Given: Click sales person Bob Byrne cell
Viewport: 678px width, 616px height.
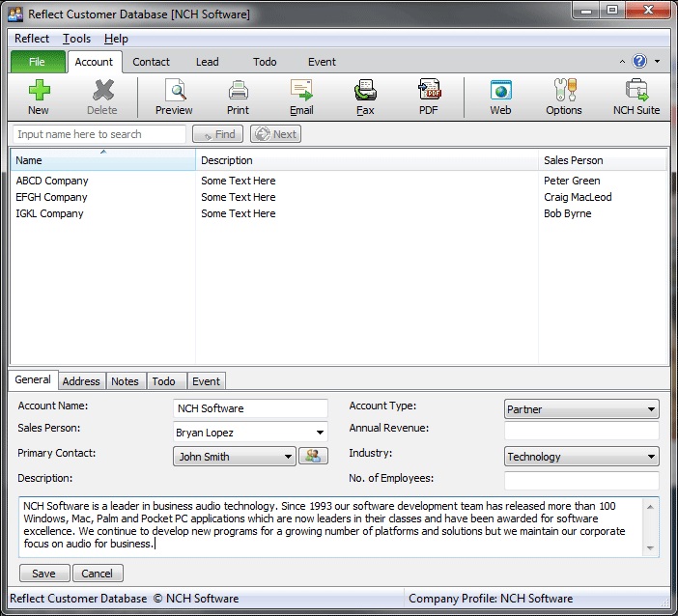Looking at the screenshot, I should [x=567, y=213].
